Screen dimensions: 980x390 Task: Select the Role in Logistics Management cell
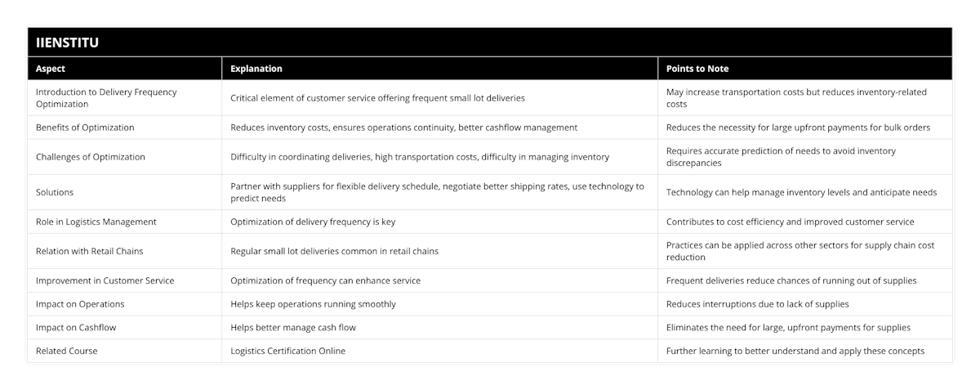coord(96,222)
